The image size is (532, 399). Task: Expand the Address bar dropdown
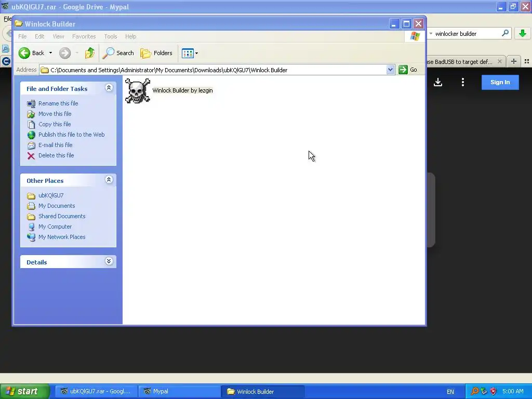tap(390, 70)
